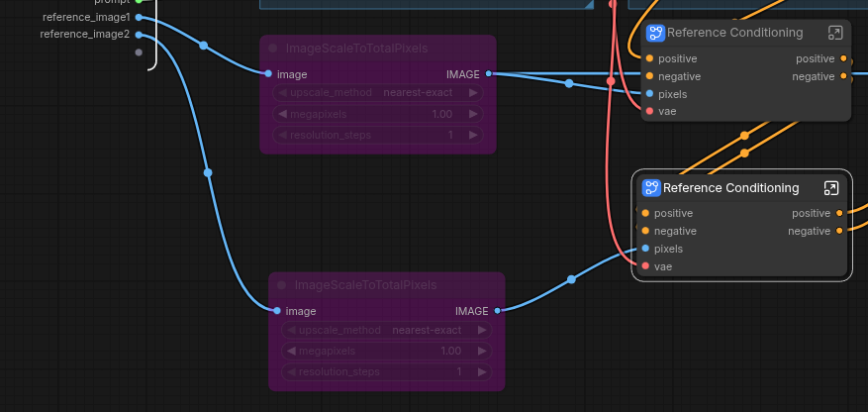This screenshot has height=412, width=868.
Task: Open subgraph of the selected Reference Conditioning node
Action: [x=831, y=188]
